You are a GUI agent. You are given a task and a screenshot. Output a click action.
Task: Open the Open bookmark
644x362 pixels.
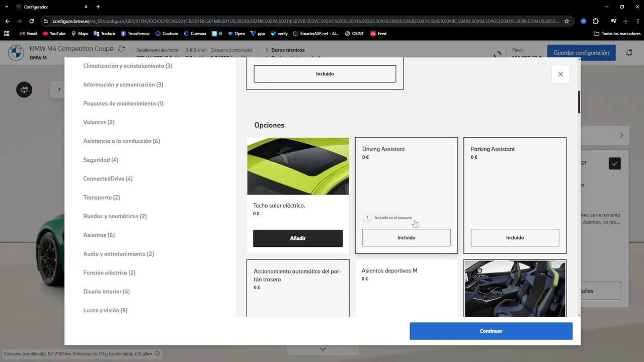(236, 34)
